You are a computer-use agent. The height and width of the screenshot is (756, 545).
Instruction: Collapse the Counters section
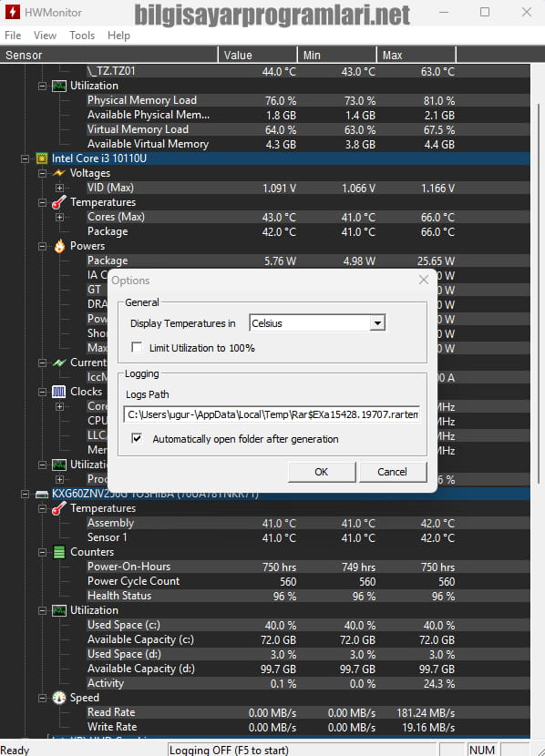[x=43, y=552]
